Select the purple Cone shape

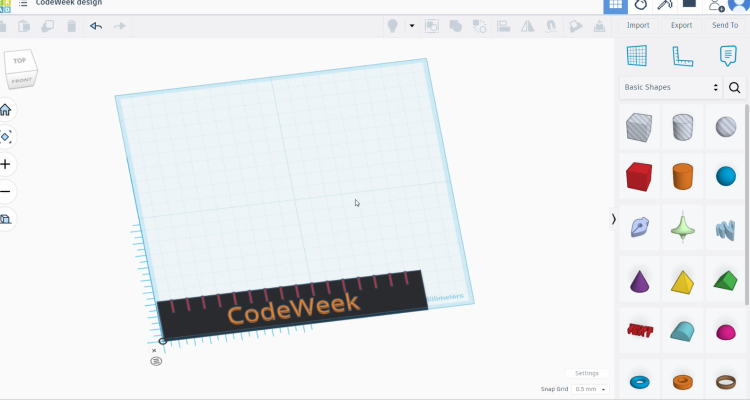pyautogui.click(x=639, y=281)
